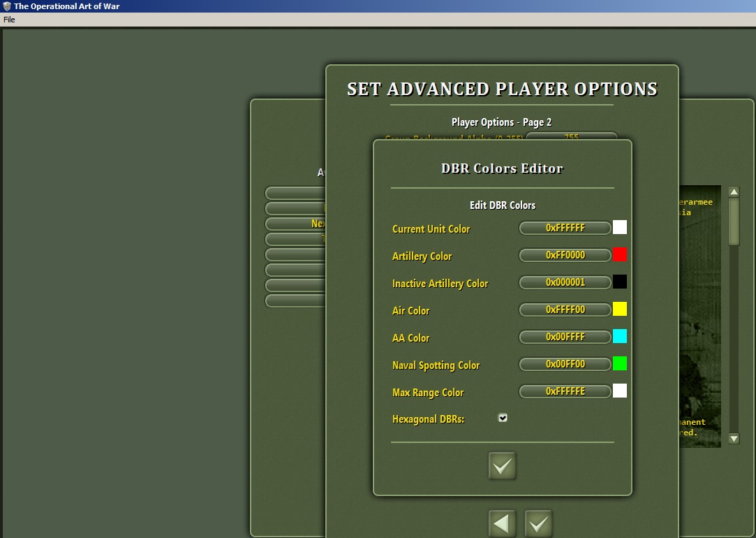Click the AA Color label

410,338
